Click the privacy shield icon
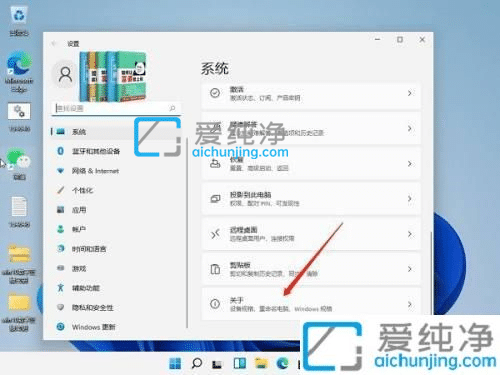 [x=60, y=307]
